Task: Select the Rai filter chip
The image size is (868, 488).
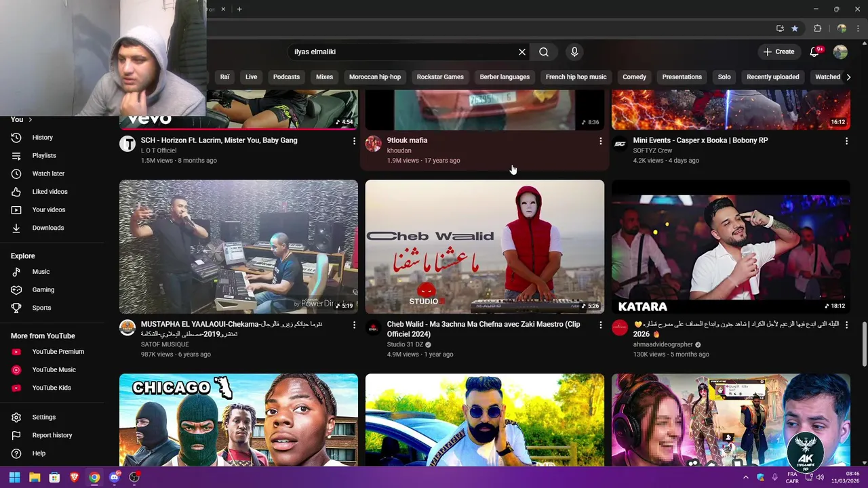Action: [224, 77]
